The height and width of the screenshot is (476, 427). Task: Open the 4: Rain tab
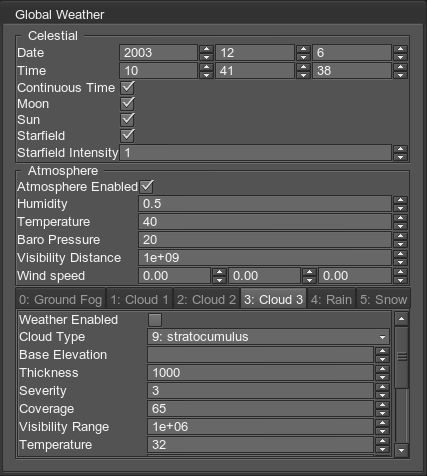coord(331,300)
